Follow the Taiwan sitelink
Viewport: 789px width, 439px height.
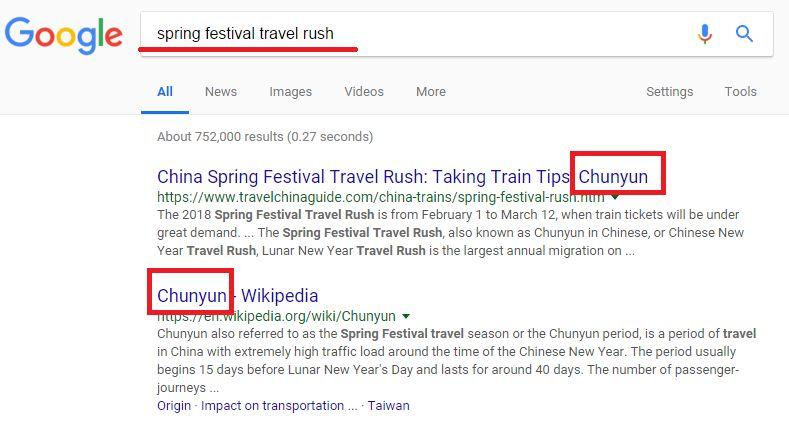click(x=388, y=406)
